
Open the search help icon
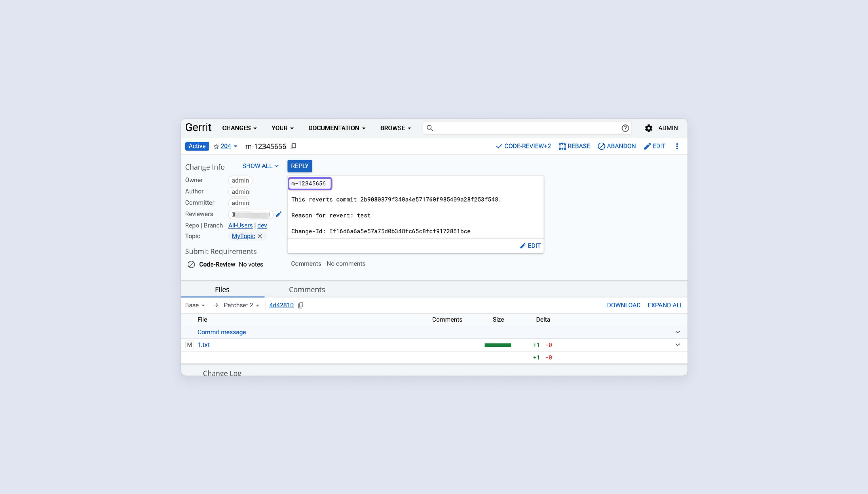625,128
